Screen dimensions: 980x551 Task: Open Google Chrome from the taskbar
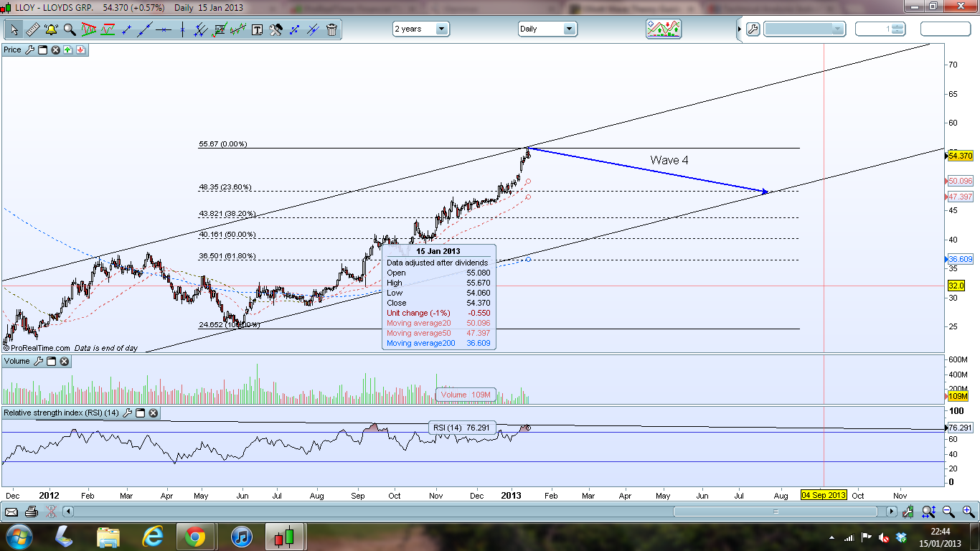point(195,536)
